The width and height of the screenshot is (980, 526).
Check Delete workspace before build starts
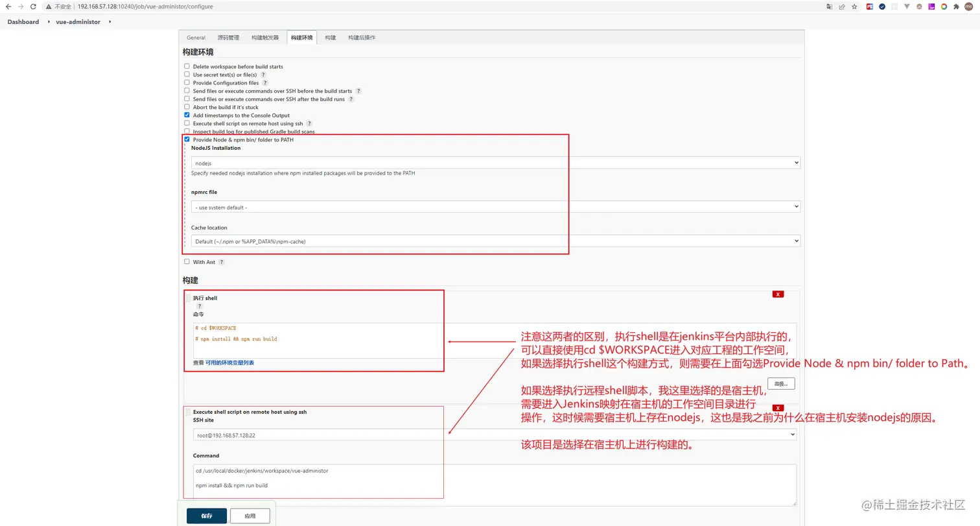click(187, 66)
